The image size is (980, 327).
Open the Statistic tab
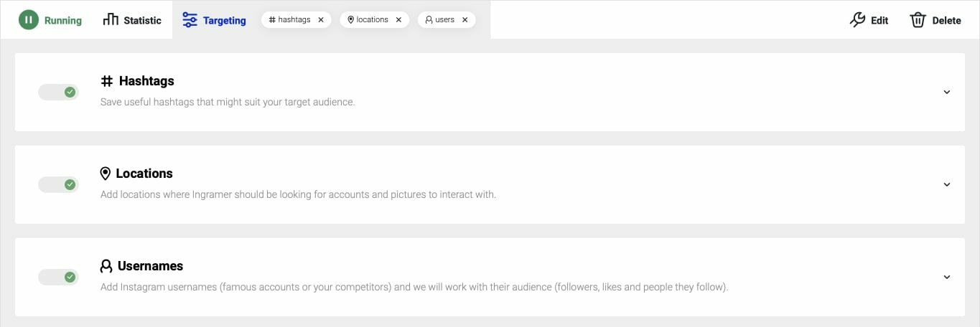tap(142, 20)
